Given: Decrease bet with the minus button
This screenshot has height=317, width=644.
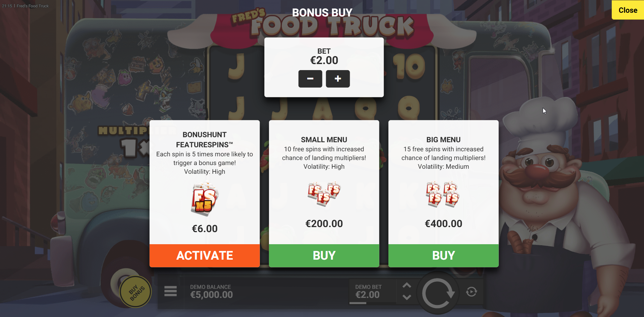Looking at the screenshot, I should coord(310,79).
